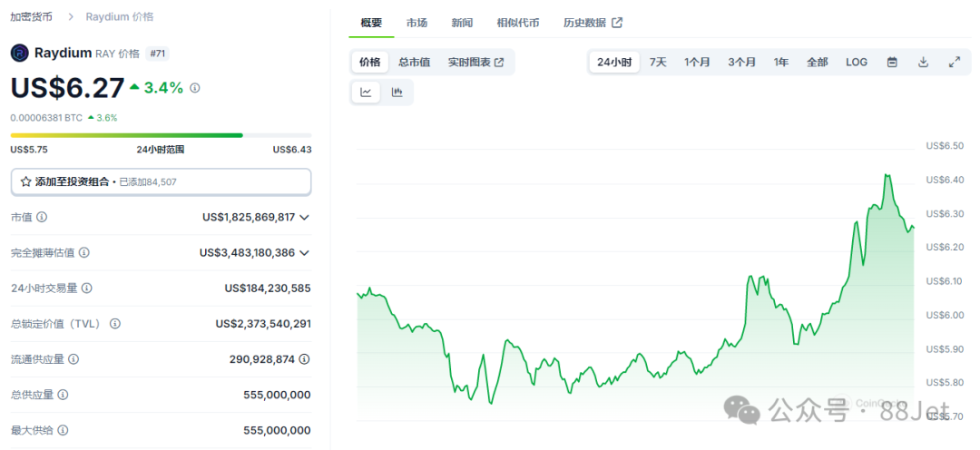The width and height of the screenshot is (980, 450).
Task: Click 0.00006381 BTC price text
Action: pos(46,118)
